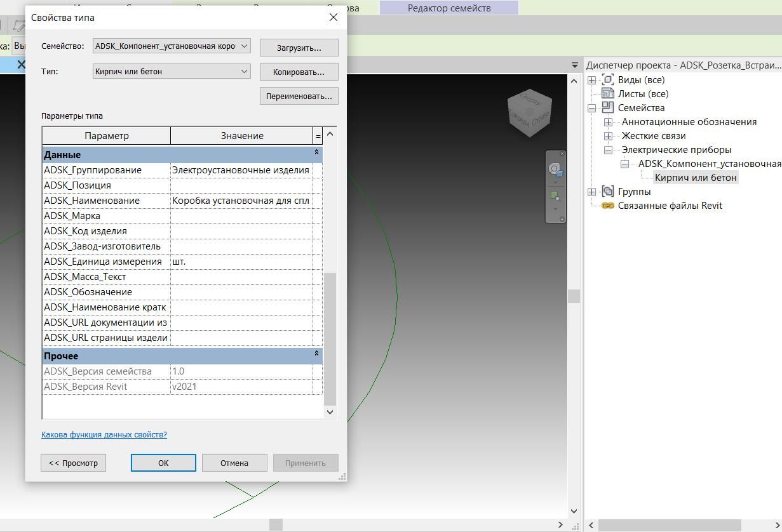Click the Загрузить... button

[x=299, y=48]
